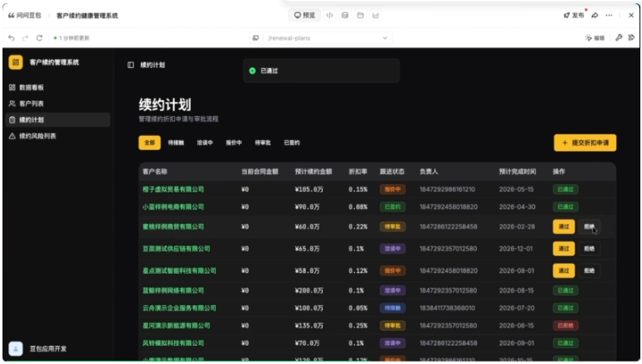
Task: Open the three-dot more options menu
Action: 610,15
